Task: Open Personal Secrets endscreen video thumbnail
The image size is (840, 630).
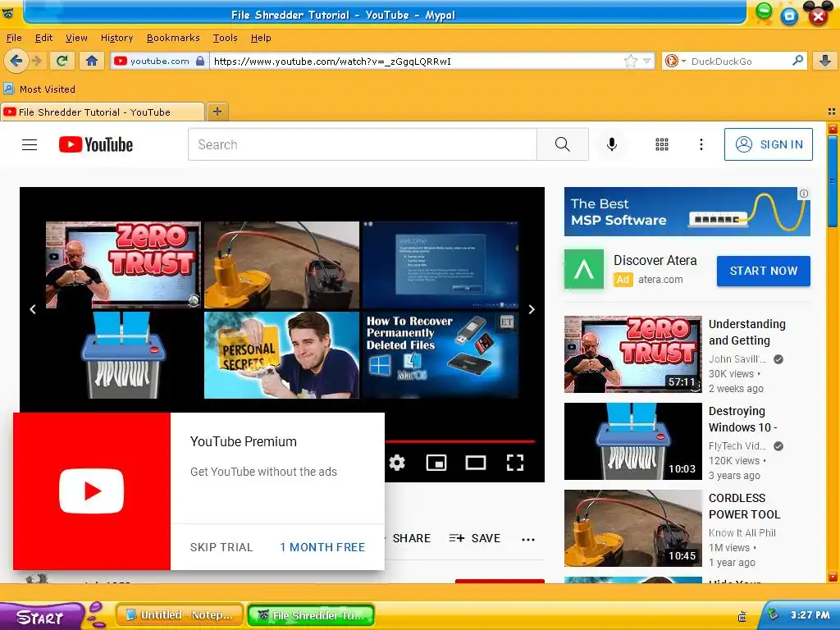Action: point(281,355)
